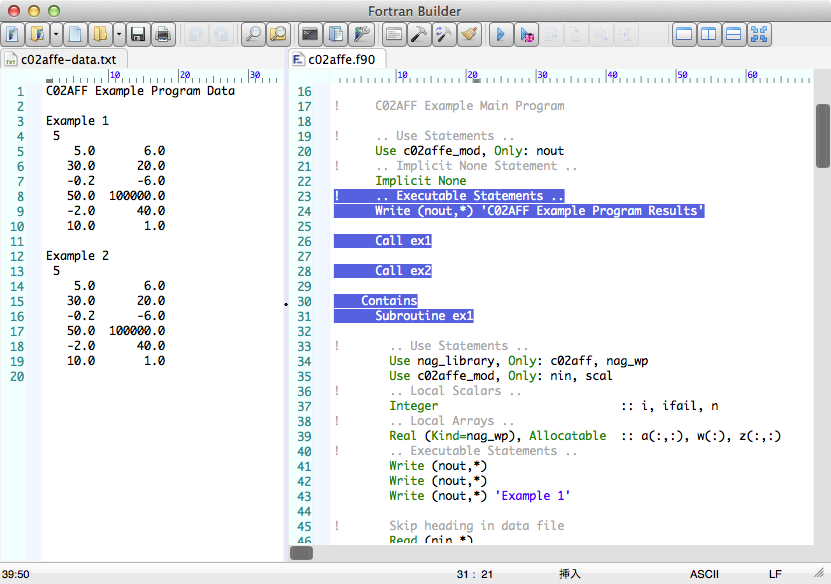Click the New Project icon

[x=12, y=35]
